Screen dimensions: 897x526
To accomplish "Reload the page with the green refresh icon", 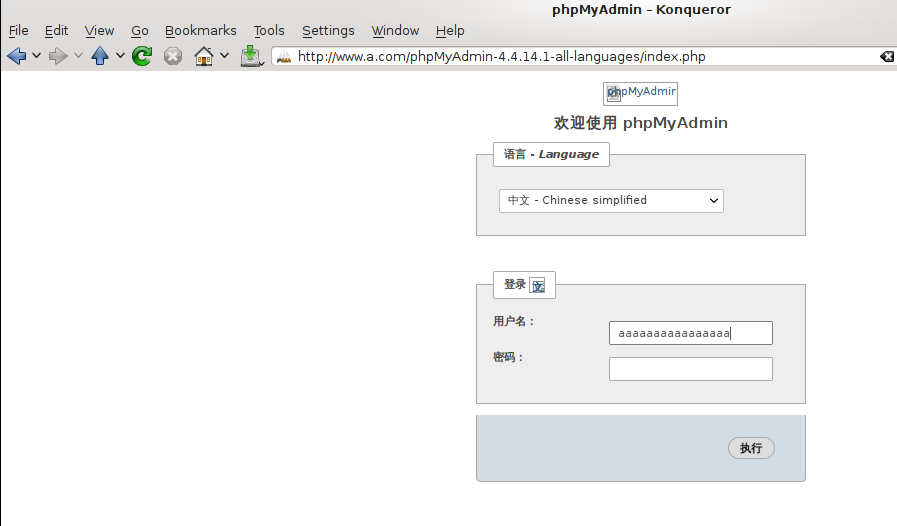I will (x=142, y=56).
